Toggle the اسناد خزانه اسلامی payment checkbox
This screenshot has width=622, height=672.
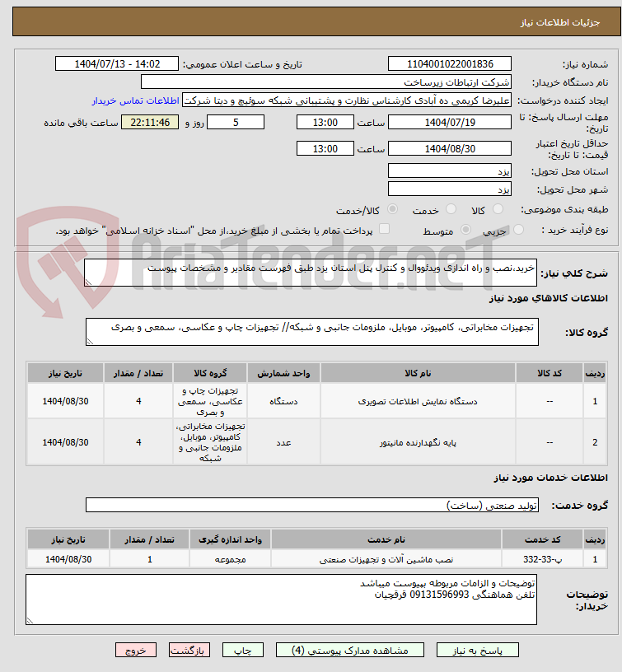pyautogui.click(x=384, y=229)
